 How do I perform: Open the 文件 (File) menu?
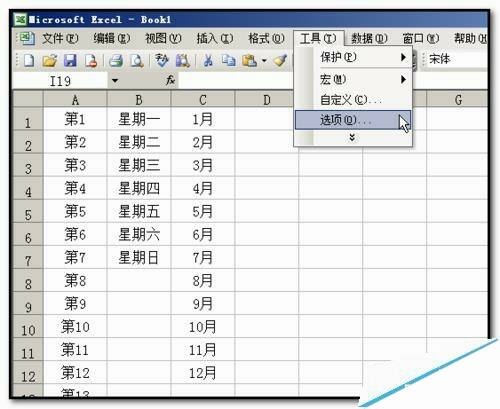pos(60,39)
